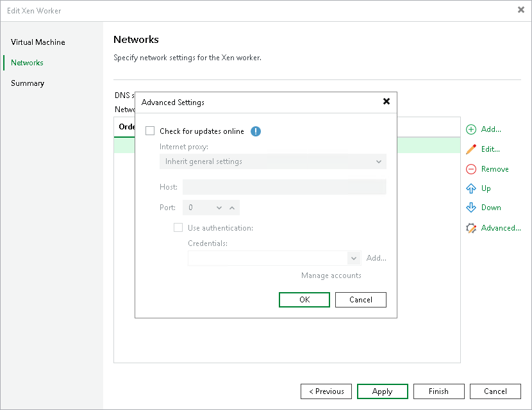The width and height of the screenshot is (532, 410).
Task: Increase the Port value
Action: (x=232, y=208)
